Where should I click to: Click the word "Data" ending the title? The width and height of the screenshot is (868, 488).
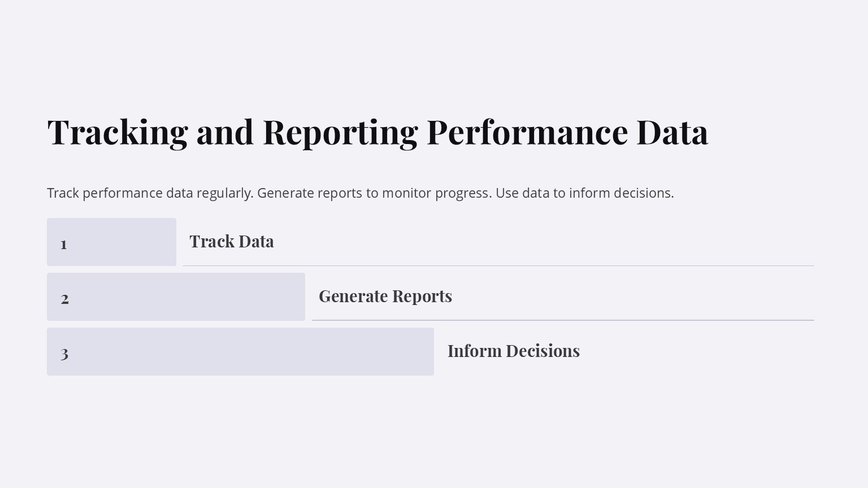(671, 132)
